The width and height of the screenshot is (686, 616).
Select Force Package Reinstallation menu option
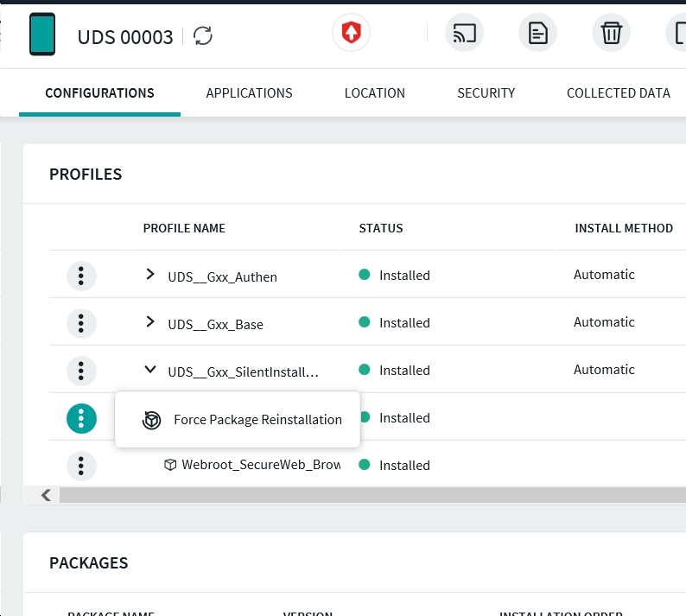(257, 420)
